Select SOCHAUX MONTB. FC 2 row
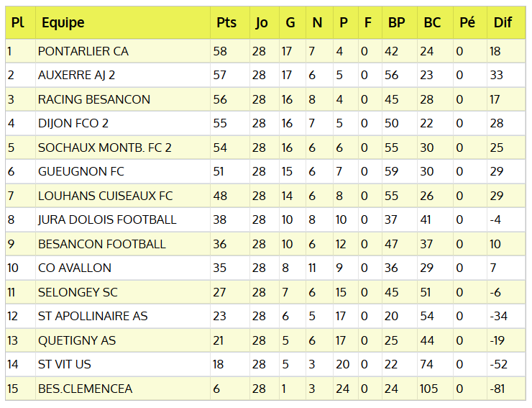This screenshot has height=408, width=532. click(105, 148)
